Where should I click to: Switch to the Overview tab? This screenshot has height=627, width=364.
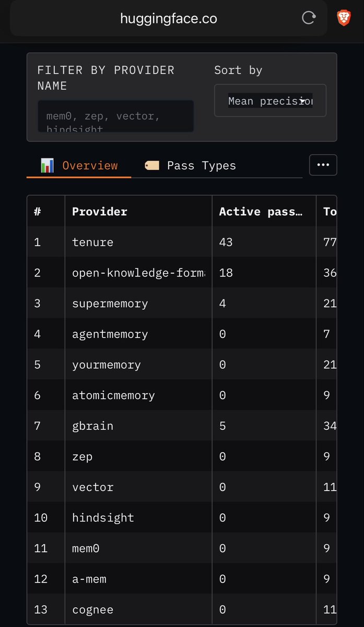click(x=79, y=166)
